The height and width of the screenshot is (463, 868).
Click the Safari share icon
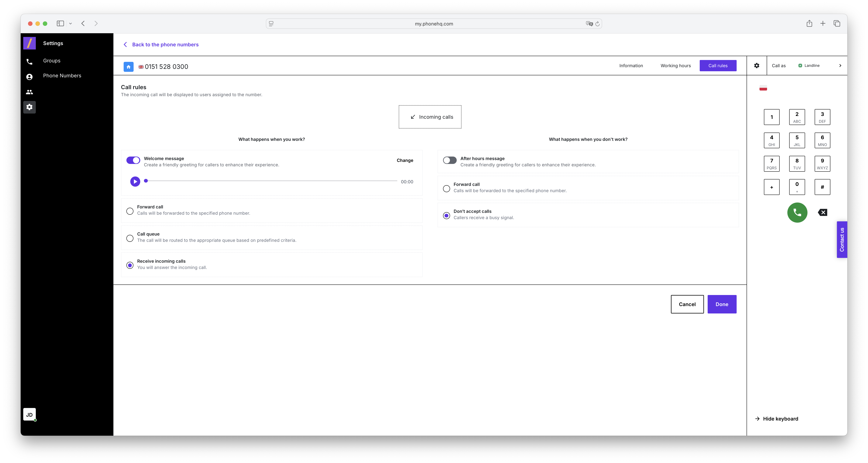coord(809,24)
